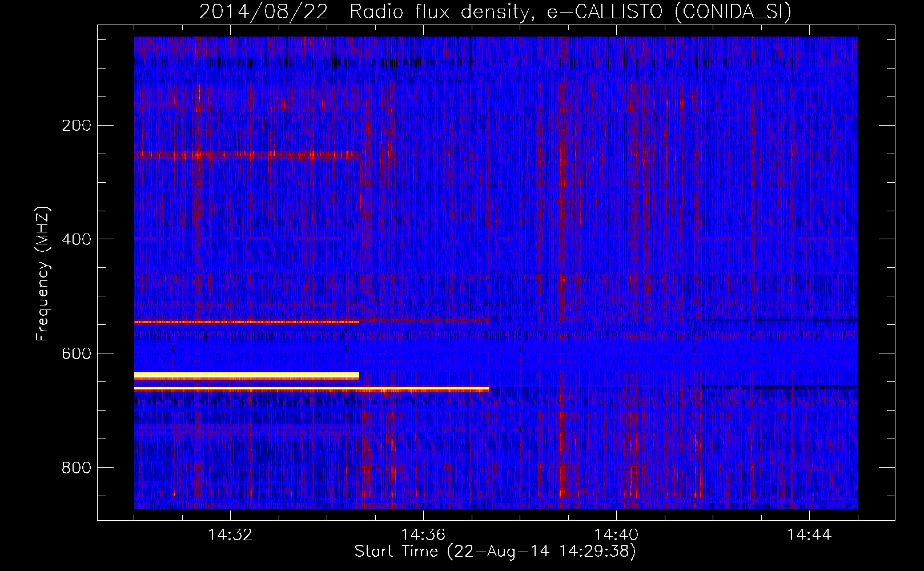The width and height of the screenshot is (924, 571).
Task: Click the 14:36 time tick label
Action: (423, 535)
